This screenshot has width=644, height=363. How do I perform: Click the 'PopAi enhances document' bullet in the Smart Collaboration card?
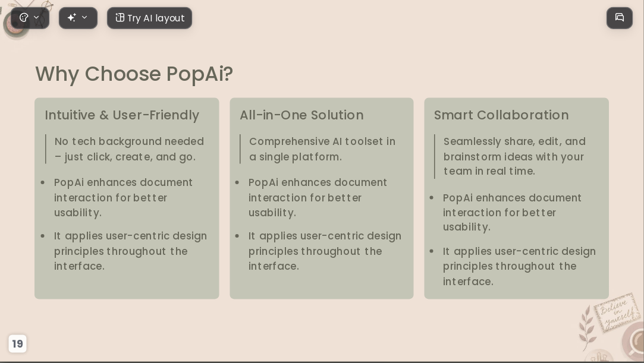[512, 212]
